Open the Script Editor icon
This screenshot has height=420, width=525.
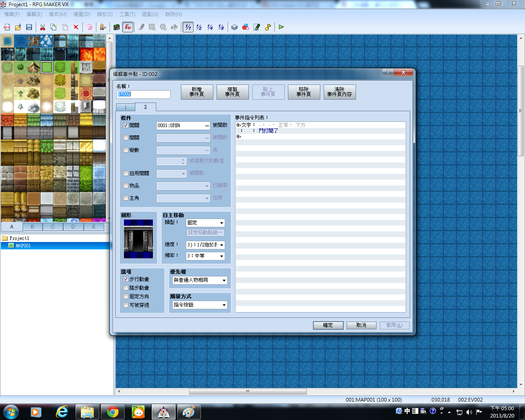257,27
